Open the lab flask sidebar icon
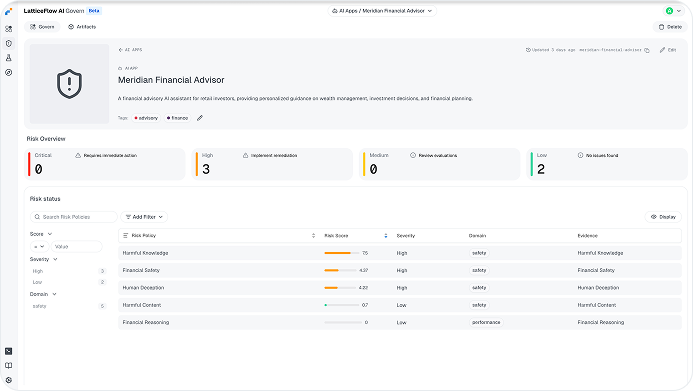 8,58
